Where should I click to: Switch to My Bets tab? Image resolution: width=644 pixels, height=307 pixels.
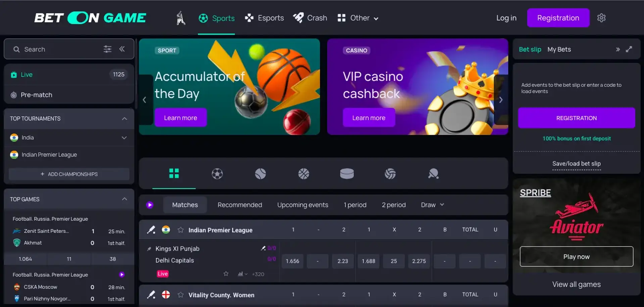pos(559,49)
